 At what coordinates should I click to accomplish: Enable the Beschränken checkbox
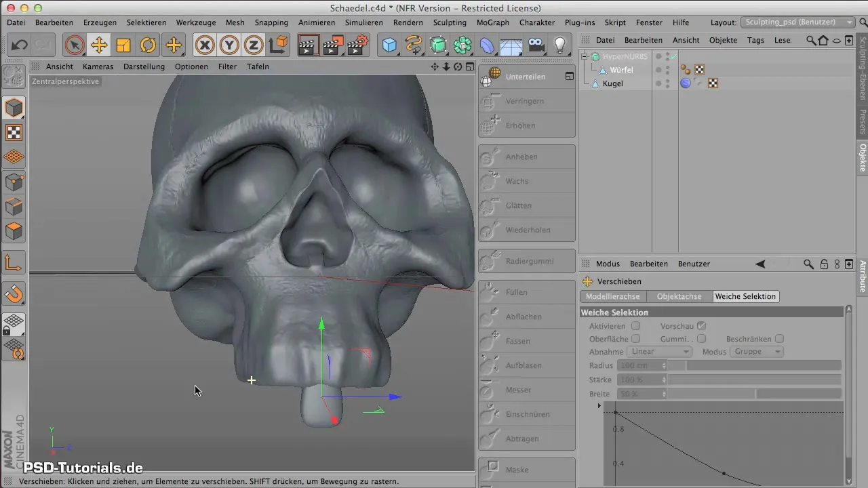tap(780, 339)
